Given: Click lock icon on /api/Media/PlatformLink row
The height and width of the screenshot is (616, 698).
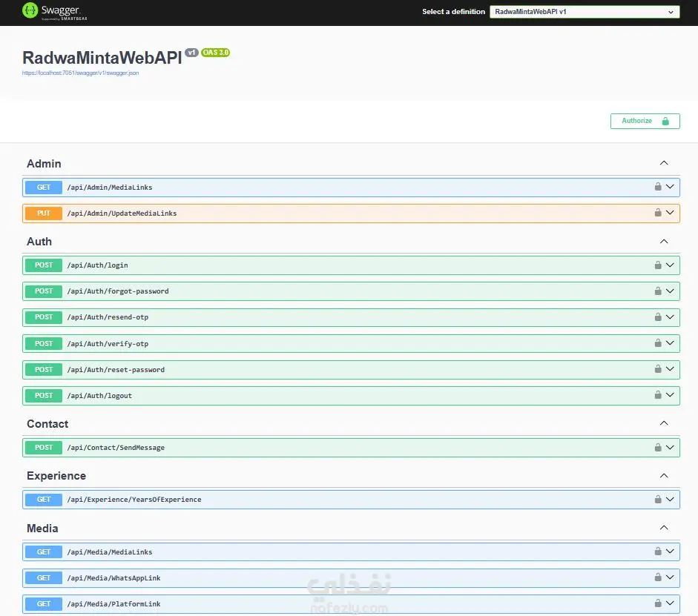Looking at the screenshot, I should pyautogui.click(x=658, y=603).
